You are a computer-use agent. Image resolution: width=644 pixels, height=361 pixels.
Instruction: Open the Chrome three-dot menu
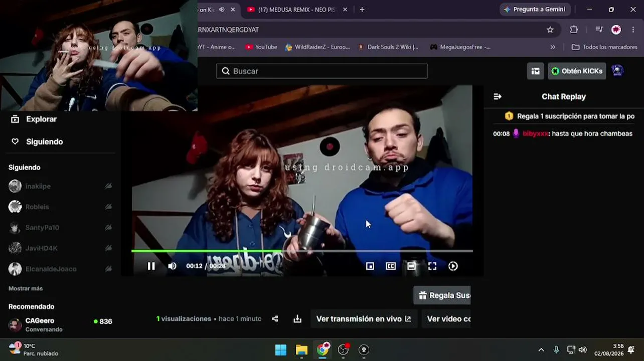pos(633,30)
